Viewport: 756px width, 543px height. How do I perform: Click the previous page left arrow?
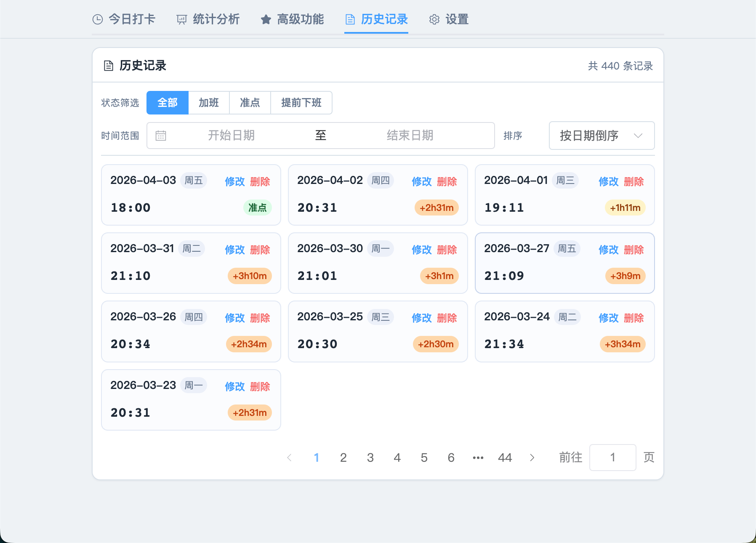(289, 458)
